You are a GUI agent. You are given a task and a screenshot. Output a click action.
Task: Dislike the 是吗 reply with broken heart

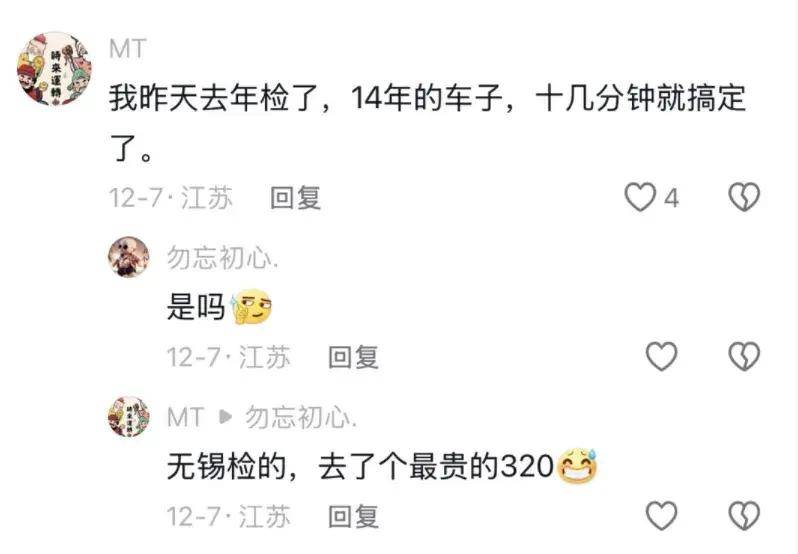click(x=744, y=356)
